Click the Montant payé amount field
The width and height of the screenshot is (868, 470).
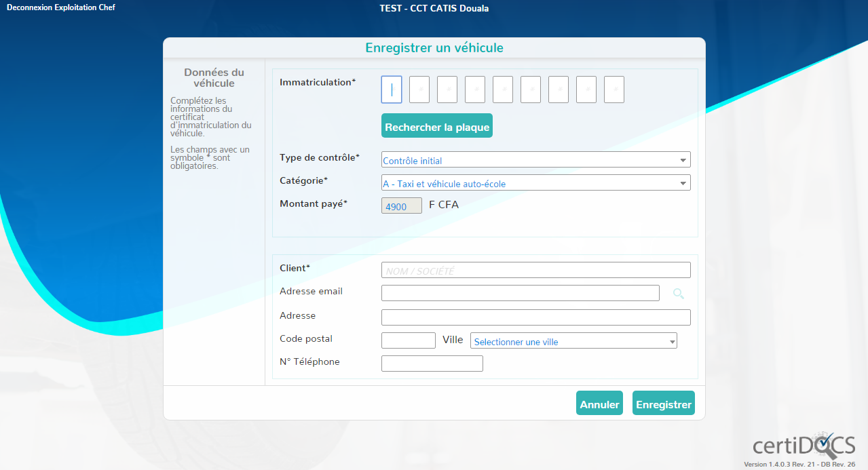tap(401, 205)
